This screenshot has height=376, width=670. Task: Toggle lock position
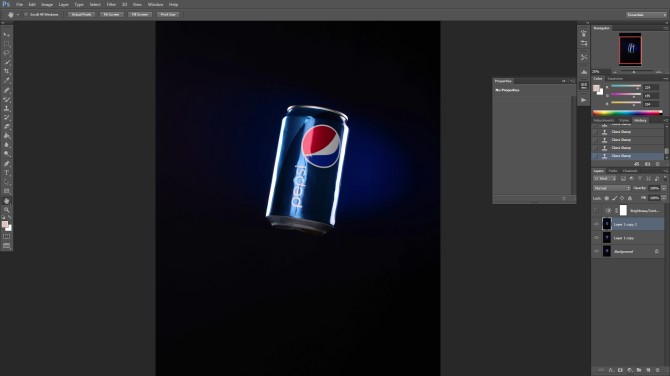click(x=622, y=198)
